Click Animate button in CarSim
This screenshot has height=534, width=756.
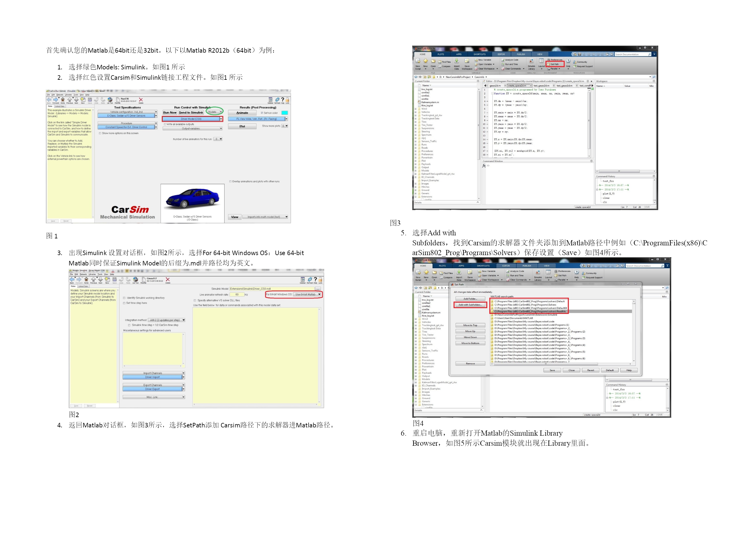click(x=242, y=113)
